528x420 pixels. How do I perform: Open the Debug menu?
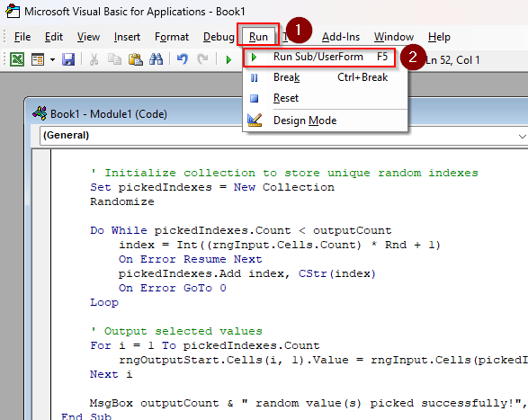click(219, 37)
